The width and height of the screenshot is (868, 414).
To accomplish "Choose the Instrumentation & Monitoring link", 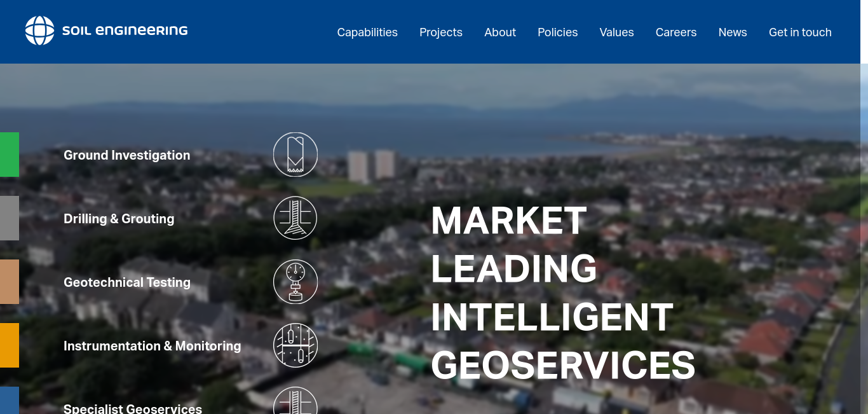I will click(x=153, y=346).
